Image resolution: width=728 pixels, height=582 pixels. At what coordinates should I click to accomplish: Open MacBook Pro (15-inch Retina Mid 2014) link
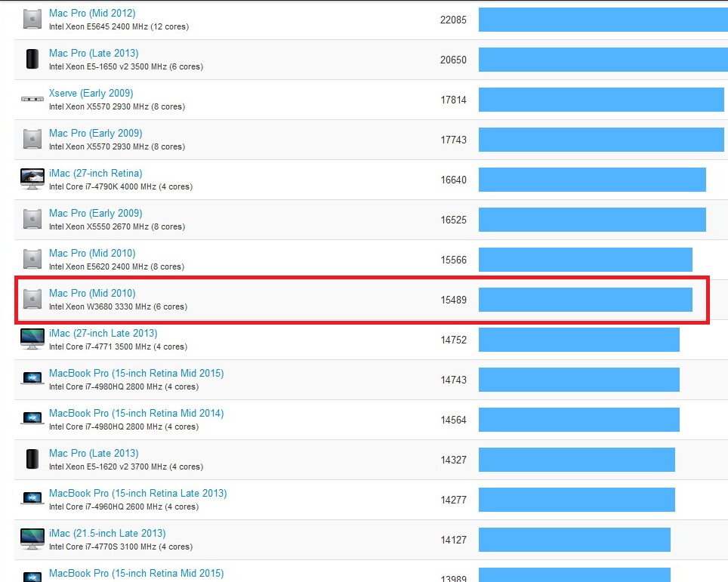point(137,413)
